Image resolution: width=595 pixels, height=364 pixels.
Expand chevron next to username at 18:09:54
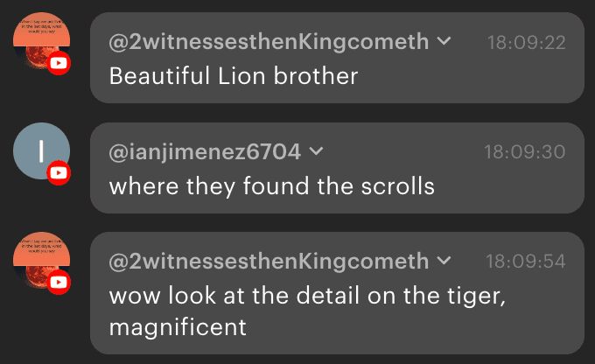[x=444, y=261]
